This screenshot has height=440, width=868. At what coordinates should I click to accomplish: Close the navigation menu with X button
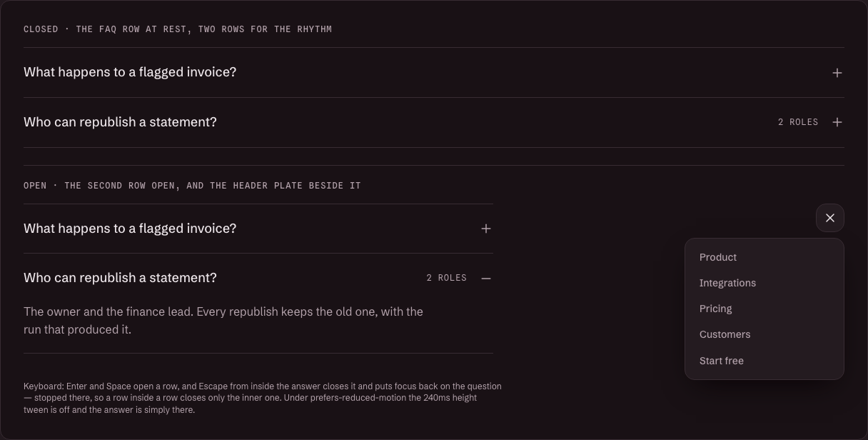(x=830, y=218)
